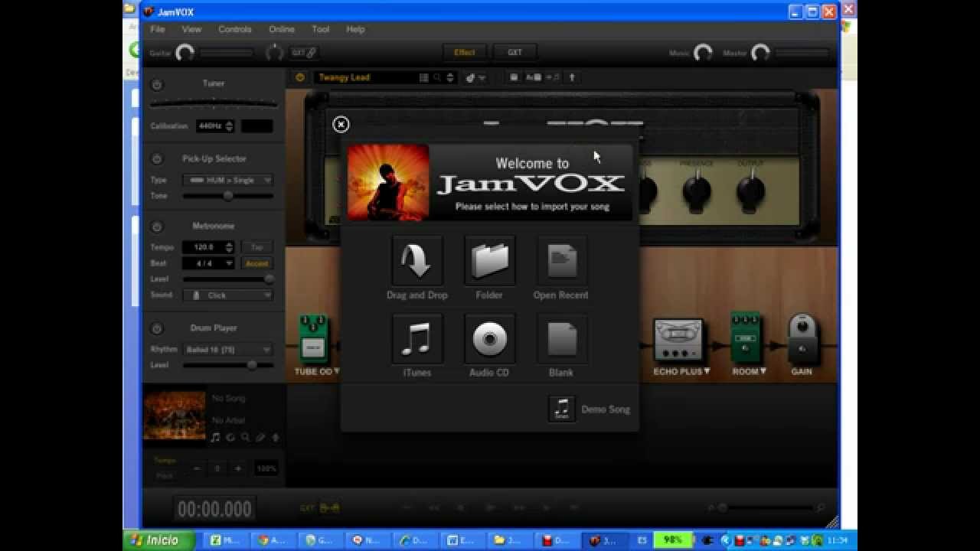Switch to the Effect view
The image size is (980, 551).
coord(465,53)
